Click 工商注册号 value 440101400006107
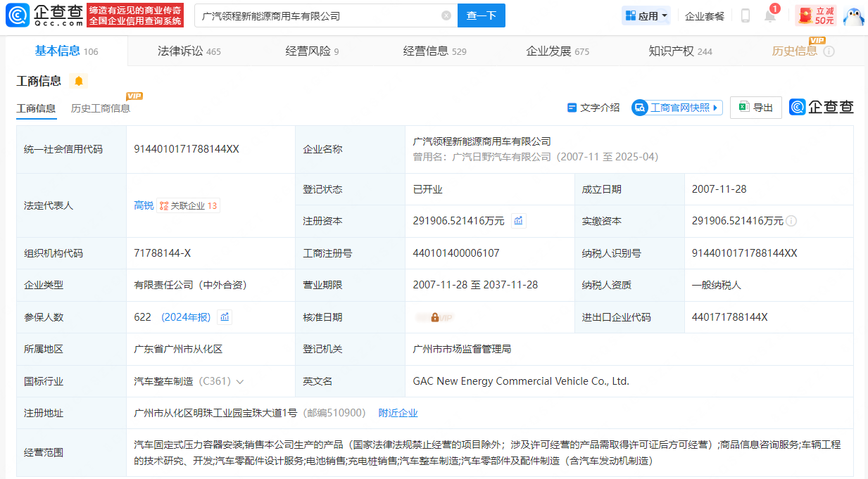The image size is (868, 479). click(x=456, y=253)
